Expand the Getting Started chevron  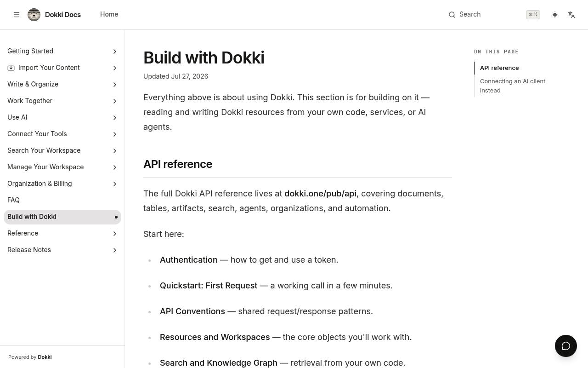pyautogui.click(x=115, y=52)
